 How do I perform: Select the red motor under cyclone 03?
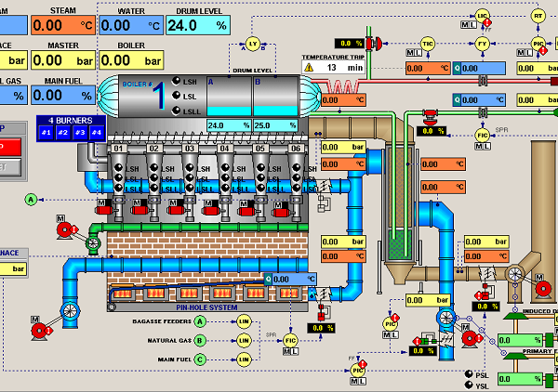[x=175, y=210]
